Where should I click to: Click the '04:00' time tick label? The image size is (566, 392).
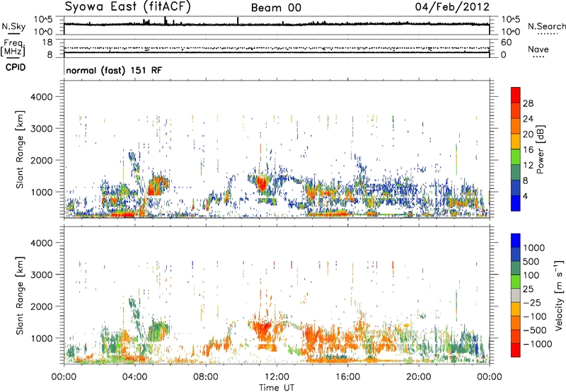135,377
